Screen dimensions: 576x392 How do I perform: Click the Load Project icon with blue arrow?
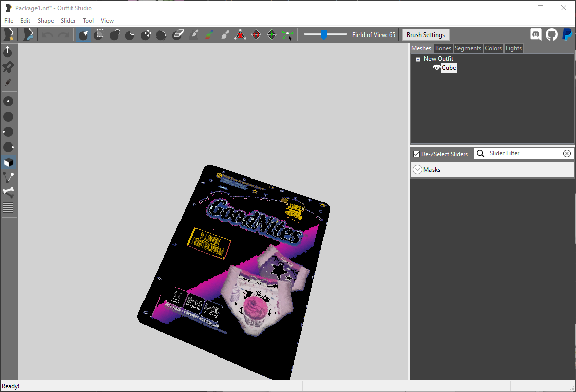coord(28,35)
